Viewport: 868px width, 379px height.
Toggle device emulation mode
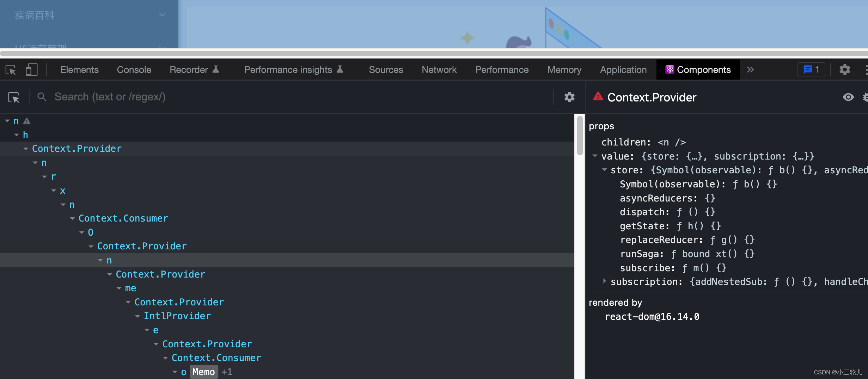click(x=31, y=69)
